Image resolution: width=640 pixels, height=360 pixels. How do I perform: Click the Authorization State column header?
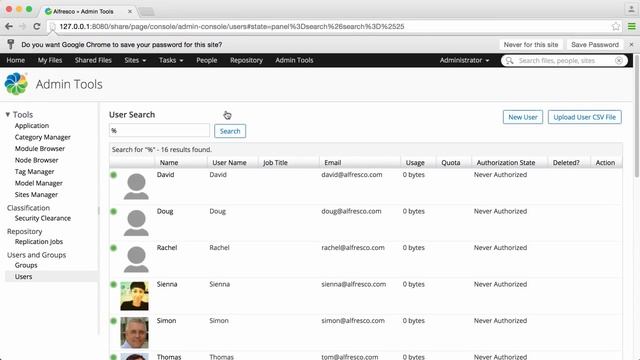point(506,162)
